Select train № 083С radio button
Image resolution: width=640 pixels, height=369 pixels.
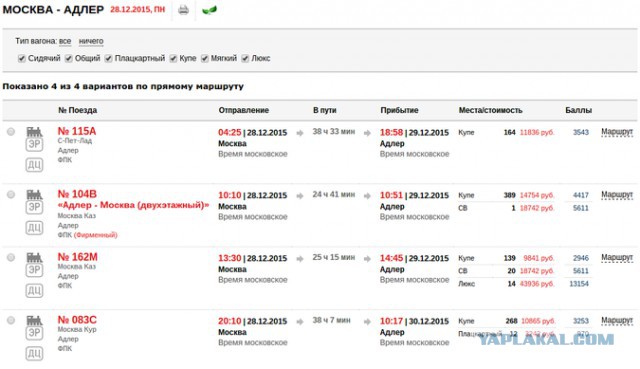(11, 320)
